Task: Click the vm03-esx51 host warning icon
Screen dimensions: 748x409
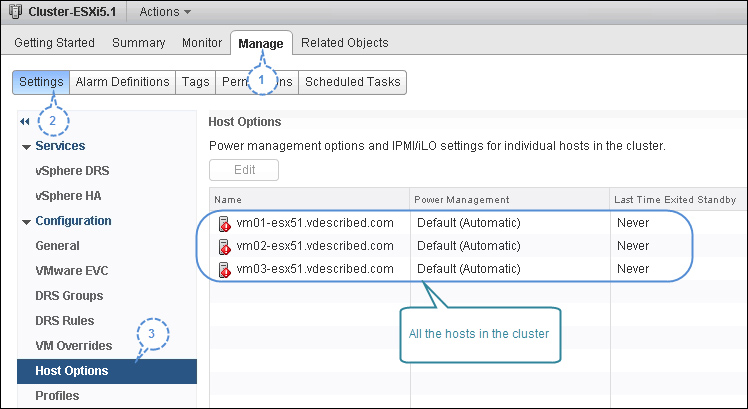Action: pyautogui.click(x=224, y=269)
